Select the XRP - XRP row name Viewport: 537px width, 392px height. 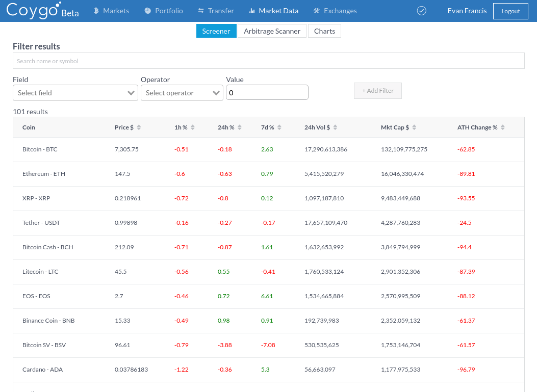tap(36, 198)
